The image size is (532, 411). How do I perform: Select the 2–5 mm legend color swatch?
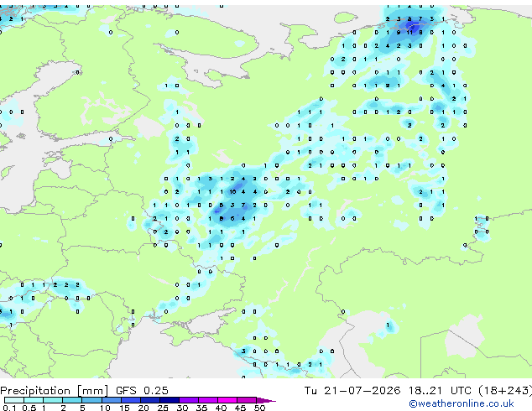[72, 400]
